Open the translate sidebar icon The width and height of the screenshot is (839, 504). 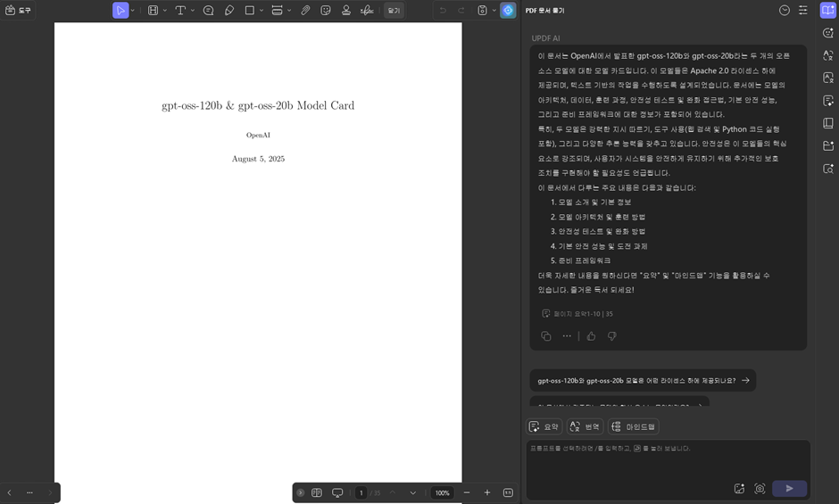tap(827, 55)
